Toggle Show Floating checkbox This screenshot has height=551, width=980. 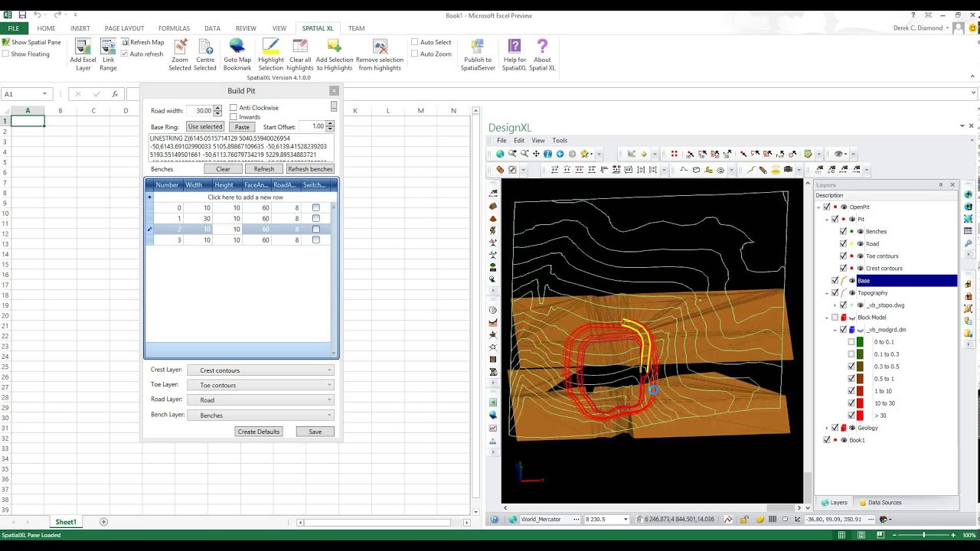click(x=6, y=54)
